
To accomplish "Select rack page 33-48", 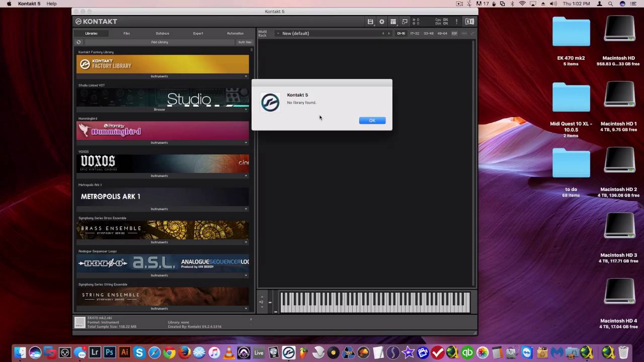I will (428, 33).
